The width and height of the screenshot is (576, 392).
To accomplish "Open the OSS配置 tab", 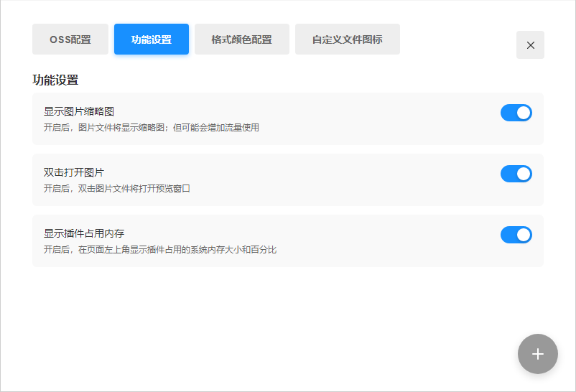I will coord(70,39).
